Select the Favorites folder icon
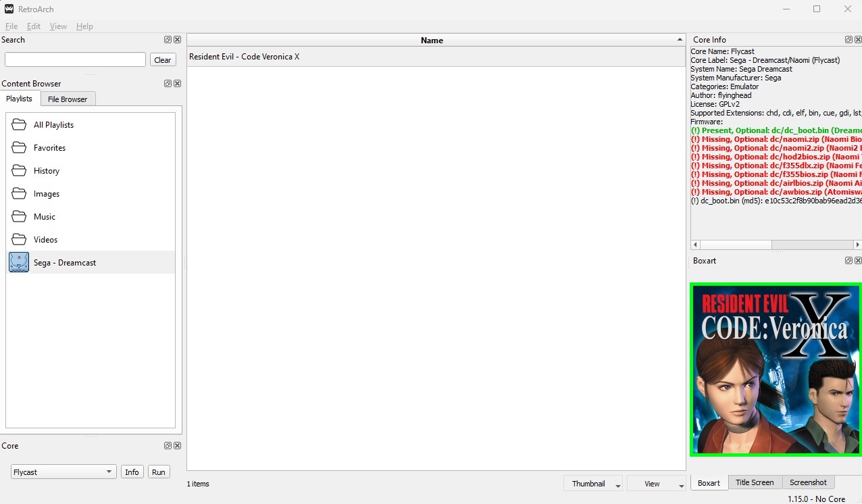 pos(19,148)
